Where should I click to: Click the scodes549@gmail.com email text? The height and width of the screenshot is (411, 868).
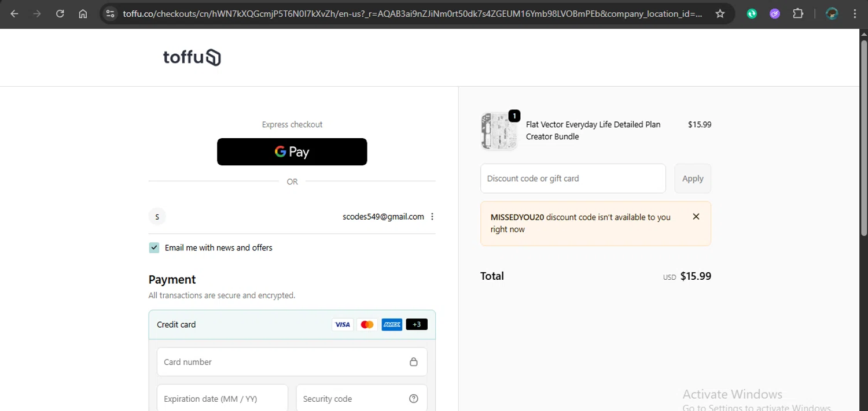pos(383,217)
